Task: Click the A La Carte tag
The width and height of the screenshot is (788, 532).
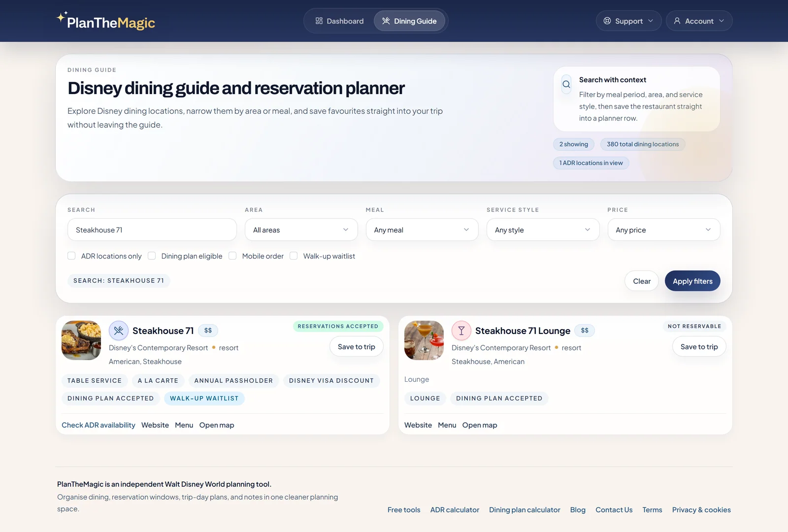Action: (158, 380)
